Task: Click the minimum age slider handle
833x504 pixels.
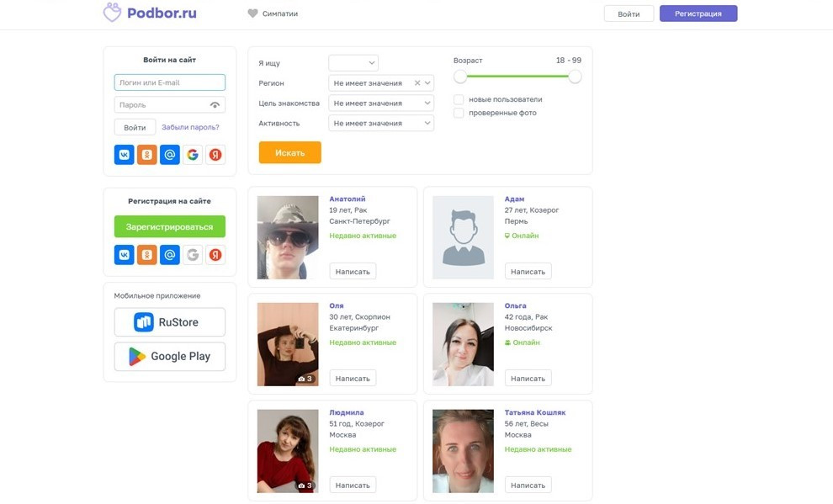Action: pos(460,77)
